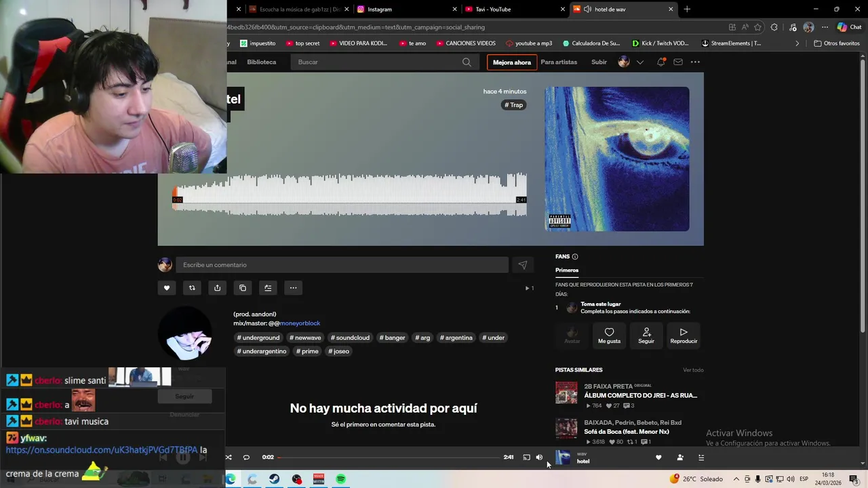Open Spotify from the taskbar
Image resolution: width=868 pixels, height=488 pixels.
click(340, 479)
